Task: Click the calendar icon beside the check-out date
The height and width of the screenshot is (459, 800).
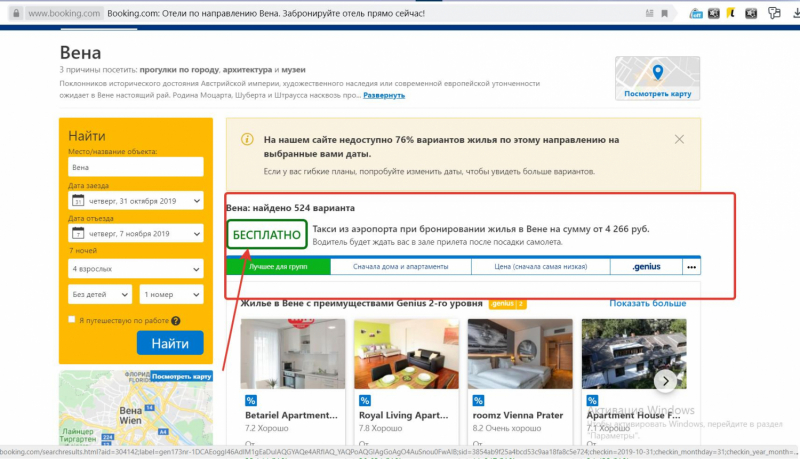Action: pos(78,233)
